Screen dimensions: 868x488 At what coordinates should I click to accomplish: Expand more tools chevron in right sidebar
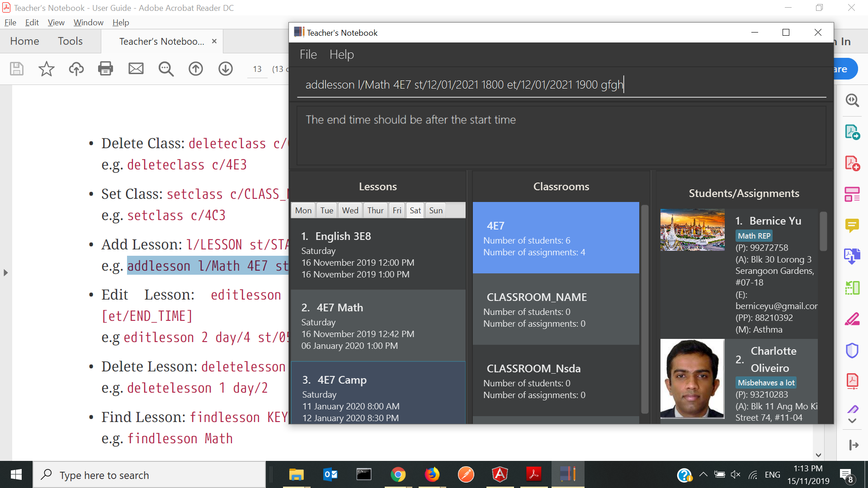coord(852,421)
